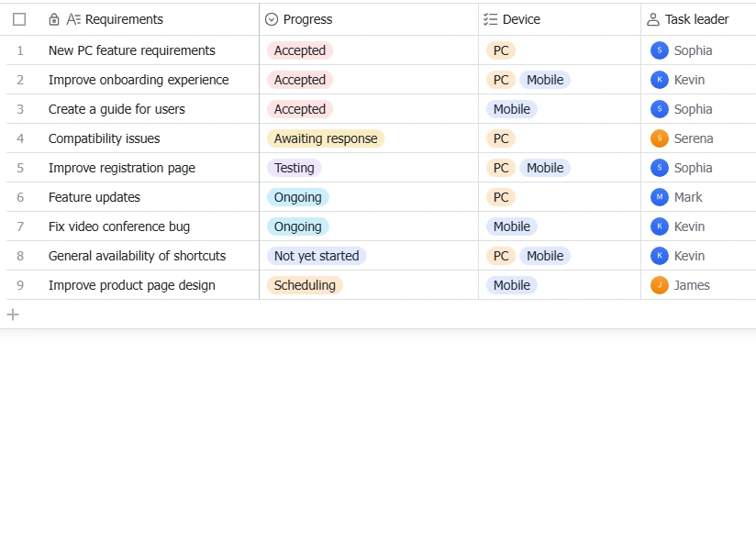The height and width of the screenshot is (552, 756).
Task: Tick the select-all checkbox in the header
Action: (19, 19)
